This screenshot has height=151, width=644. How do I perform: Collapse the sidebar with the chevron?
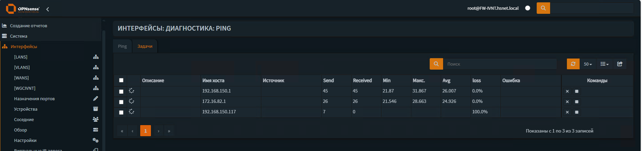tap(48, 9)
